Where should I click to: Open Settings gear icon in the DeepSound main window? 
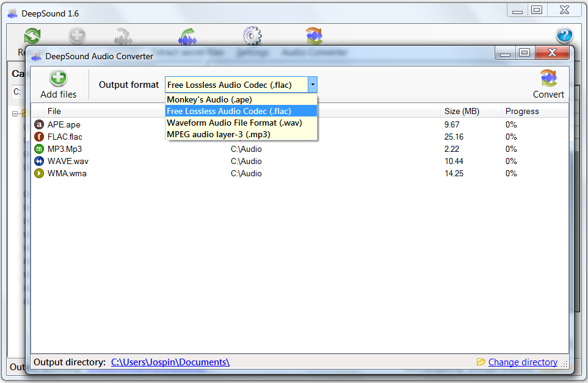[252, 36]
